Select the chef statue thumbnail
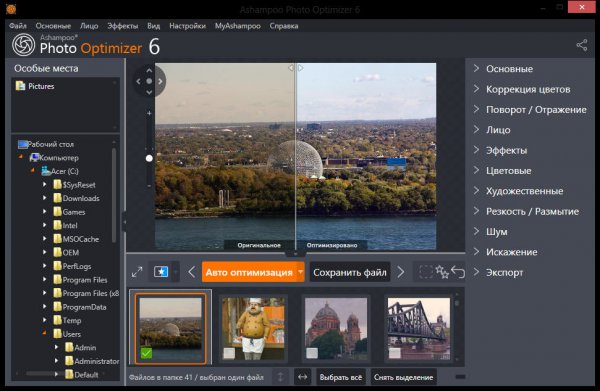This screenshot has width=600, height=391. pos(253,329)
